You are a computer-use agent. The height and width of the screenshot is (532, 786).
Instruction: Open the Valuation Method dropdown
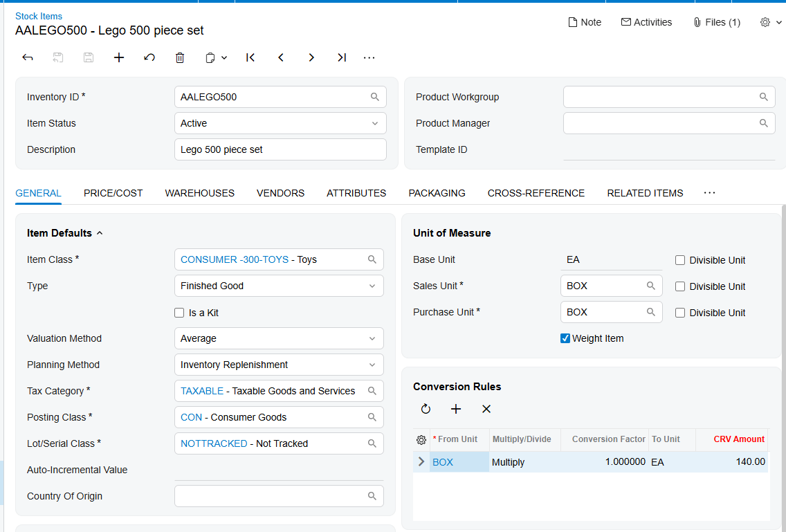(279, 338)
